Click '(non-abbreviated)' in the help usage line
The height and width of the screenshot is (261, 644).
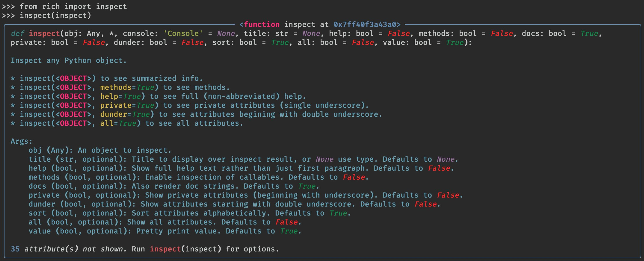[x=241, y=96]
